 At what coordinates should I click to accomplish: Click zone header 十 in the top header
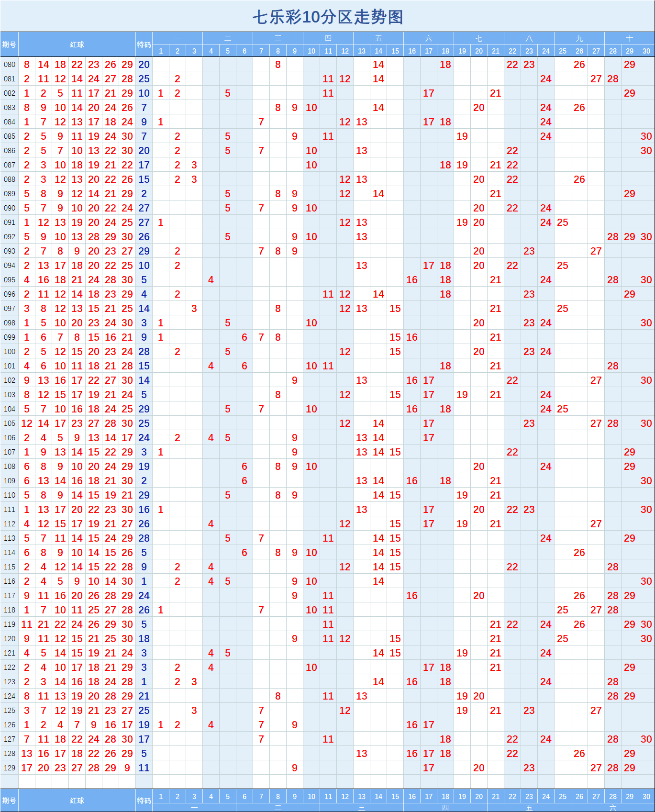(630, 38)
